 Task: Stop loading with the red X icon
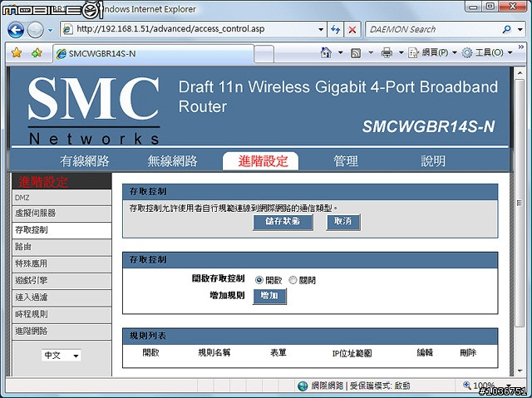click(352, 29)
